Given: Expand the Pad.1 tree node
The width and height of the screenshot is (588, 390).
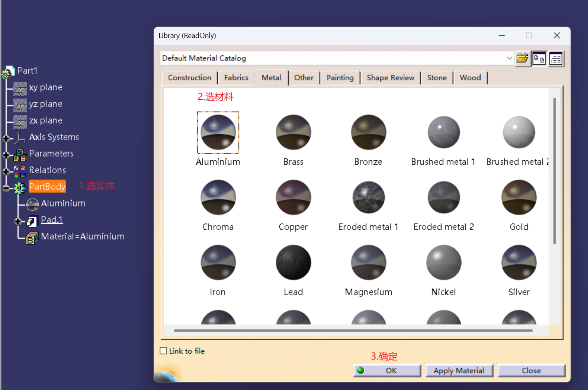Looking at the screenshot, I should point(18,221).
